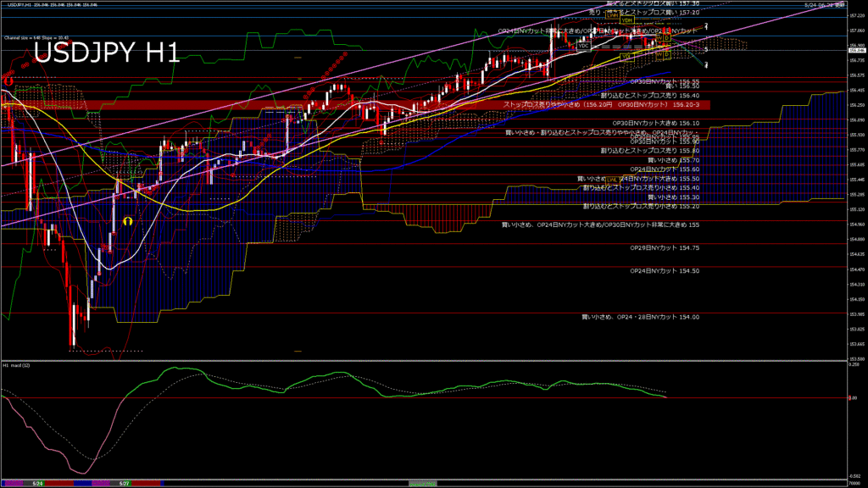The width and height of the screenshot is (868, 488).
Task: Select the 割り込むとストップロス売り 155.80 label
Action: tap(650, 151)
